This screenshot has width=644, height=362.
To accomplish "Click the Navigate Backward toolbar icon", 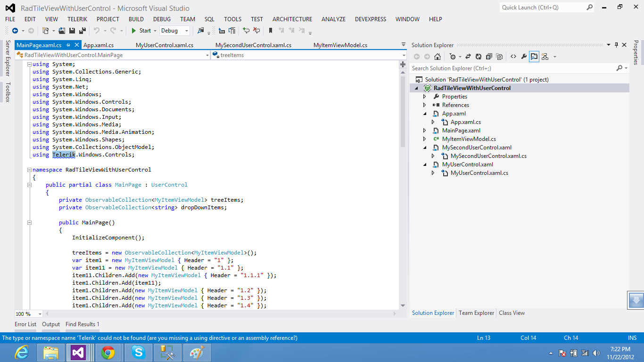I will 15,31.
